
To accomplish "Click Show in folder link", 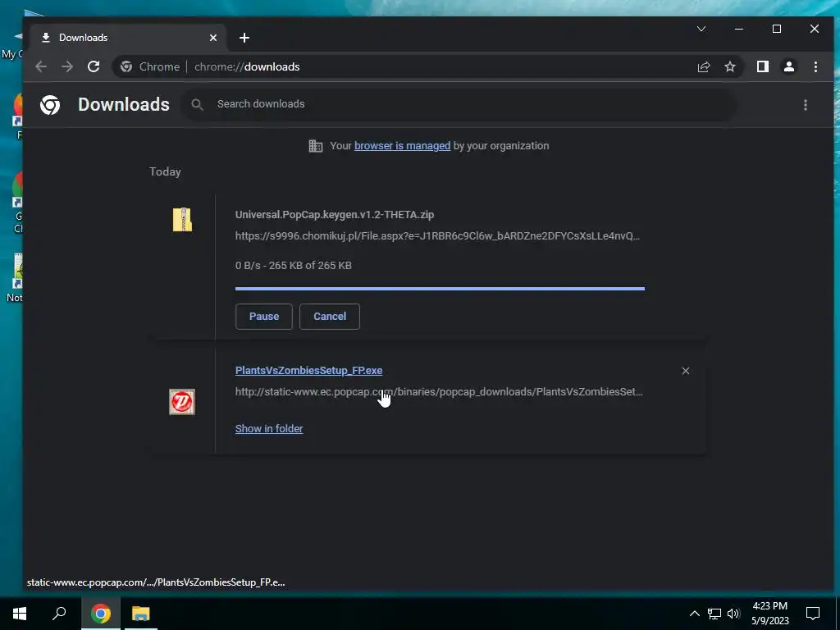I will tap(269, 428).
